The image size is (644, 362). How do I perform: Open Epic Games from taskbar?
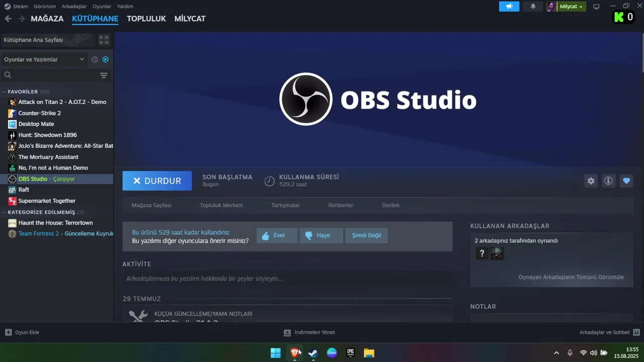(350, 353)
